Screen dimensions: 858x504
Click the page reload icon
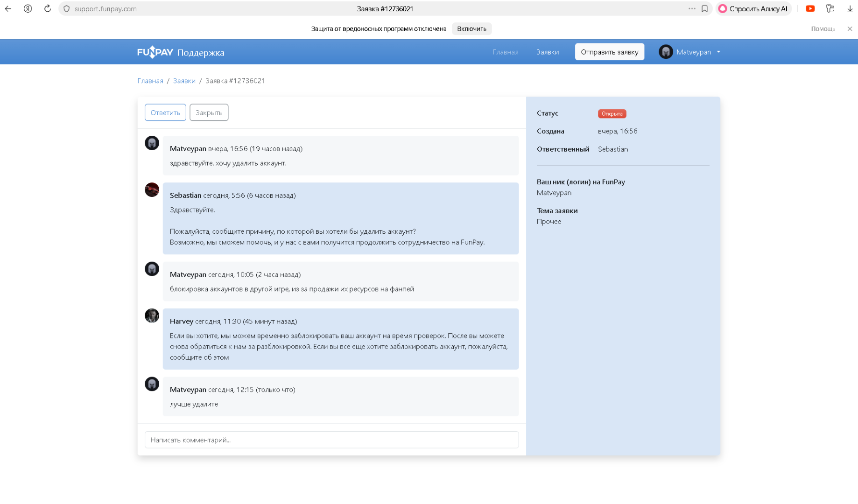[48, 9]
